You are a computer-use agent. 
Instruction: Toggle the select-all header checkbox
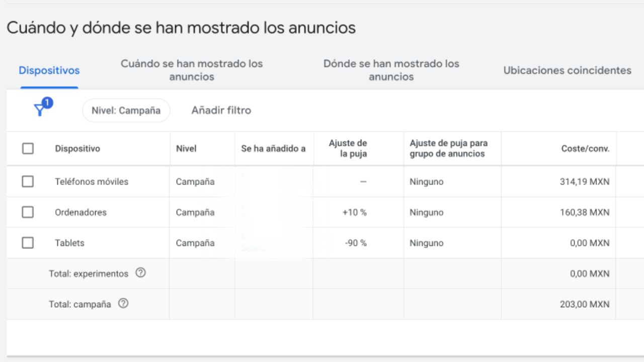pyautogui.click(x=28, y=149)
